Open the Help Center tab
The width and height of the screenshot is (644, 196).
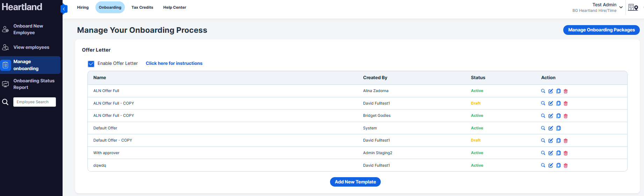point(174,7)
